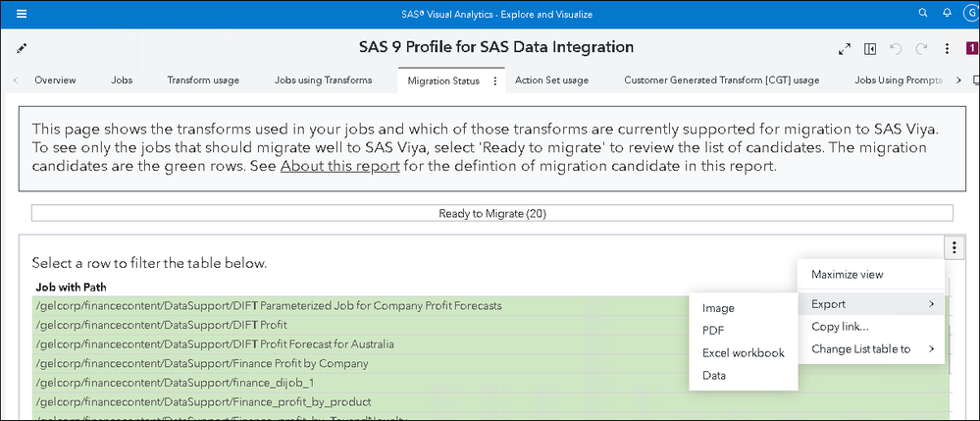The height and width of the screenshot is (421, 980).
Task: Select Maximize view in context menu
Action: (848, 275)
